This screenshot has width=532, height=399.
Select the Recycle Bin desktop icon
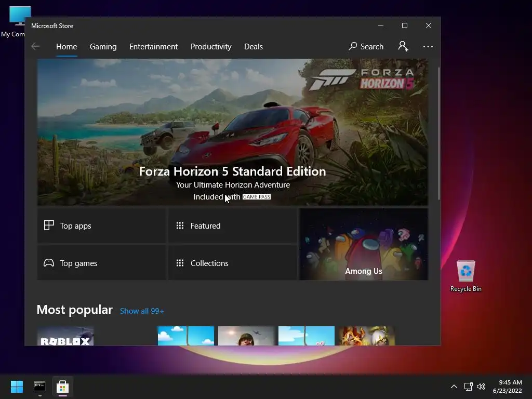(466, 275)
